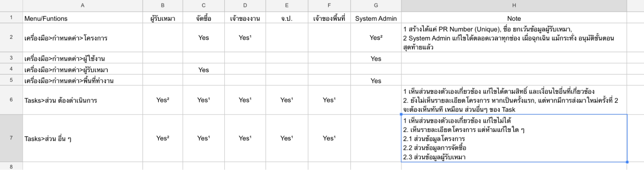Select the row 7 header

pyautogui.click(x=11, y=138)
